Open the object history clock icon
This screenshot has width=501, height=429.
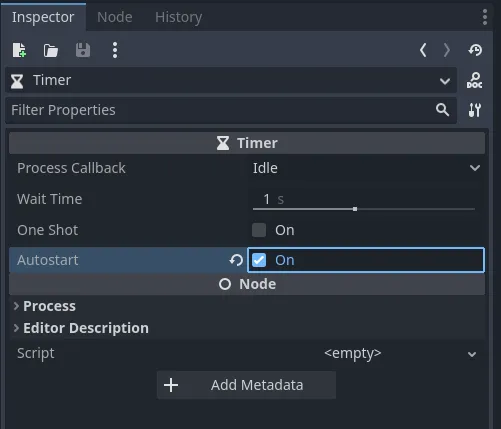click(475, 50)
